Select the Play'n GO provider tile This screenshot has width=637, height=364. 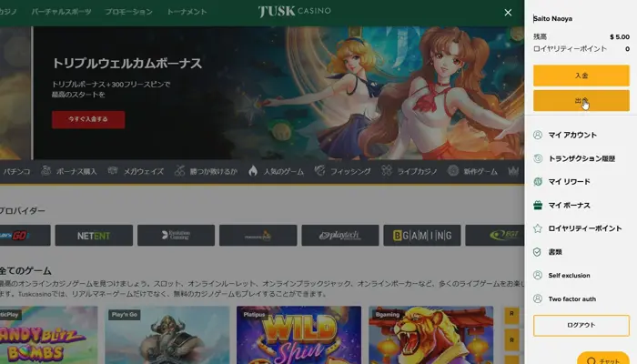click(25, 235)
